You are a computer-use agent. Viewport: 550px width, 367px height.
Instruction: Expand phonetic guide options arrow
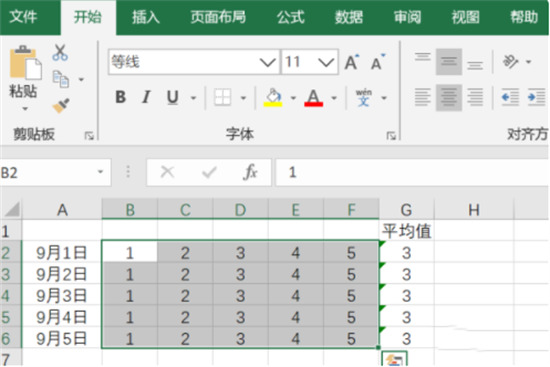coord(384,98)
